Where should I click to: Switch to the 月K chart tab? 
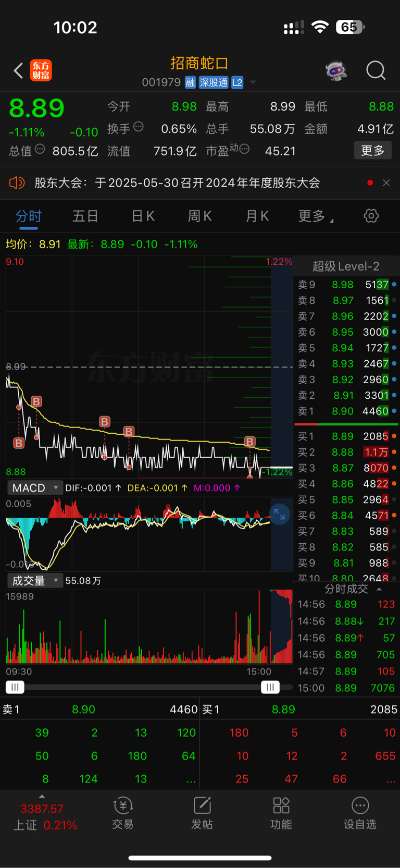click(257, 216)
